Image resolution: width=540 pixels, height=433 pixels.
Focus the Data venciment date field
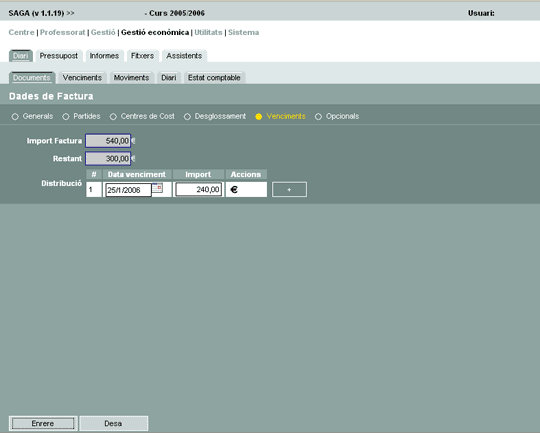(x=128, y=190)
